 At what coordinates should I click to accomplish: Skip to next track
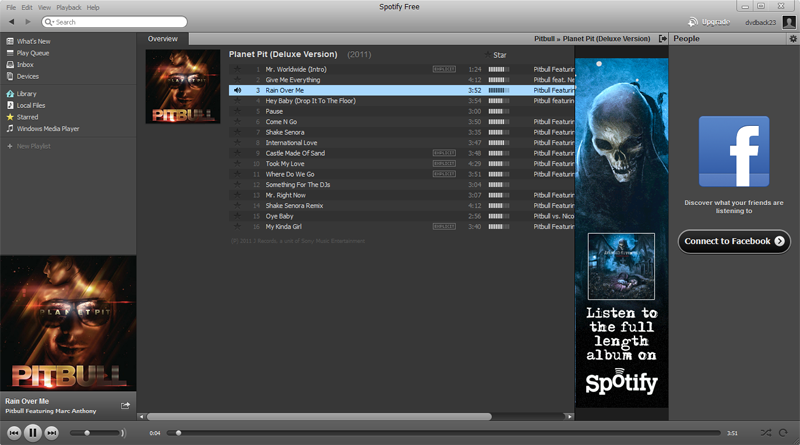pyautogui.click(x=52, y=433)
